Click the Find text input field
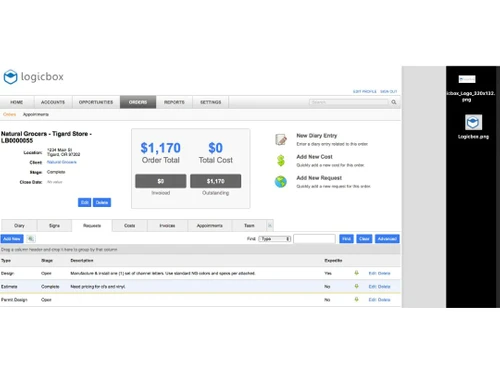500x375 pixels. coord(314,239)
